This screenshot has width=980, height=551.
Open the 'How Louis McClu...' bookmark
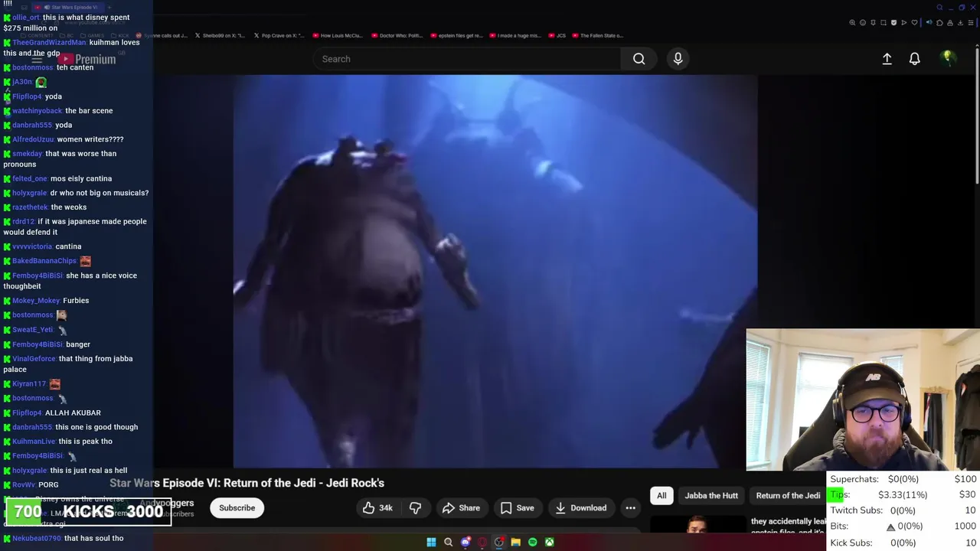click(338, 35)
